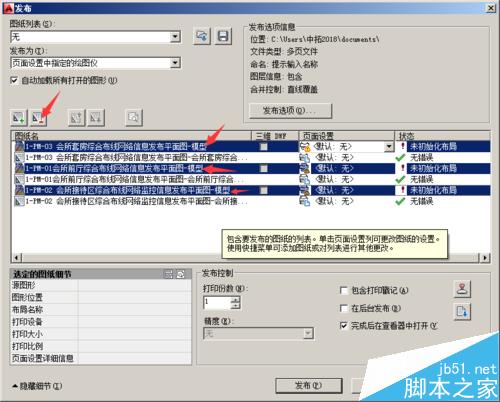
Task: Click the 页面设置 column header
Action: (347, 136)
